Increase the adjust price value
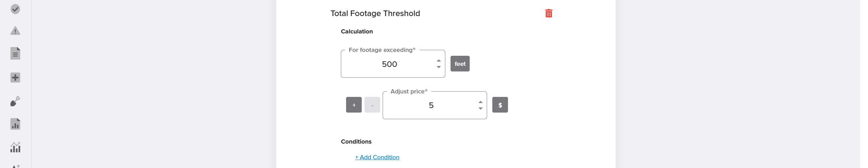The width and height of the screenshot is (868, 168). point(480,102)
